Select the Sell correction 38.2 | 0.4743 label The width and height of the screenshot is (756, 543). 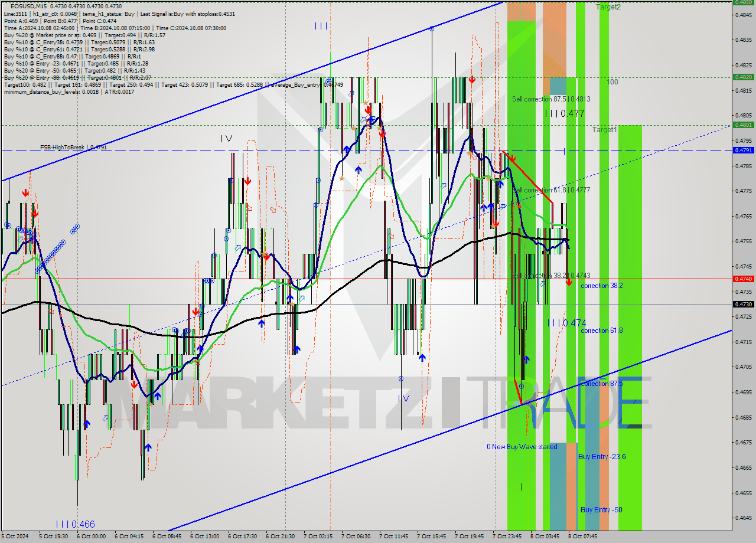[x=551, y=276]
